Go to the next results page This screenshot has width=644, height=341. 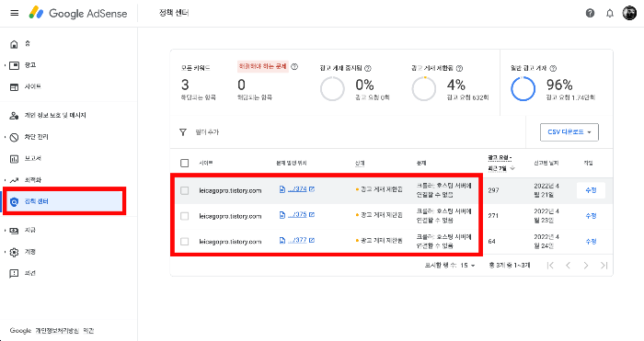tap(586, 266)
